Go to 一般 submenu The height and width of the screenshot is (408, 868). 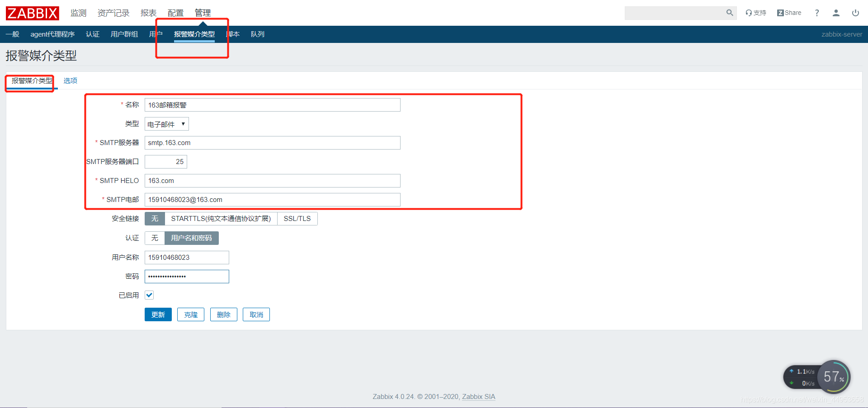tap(13, 34)
